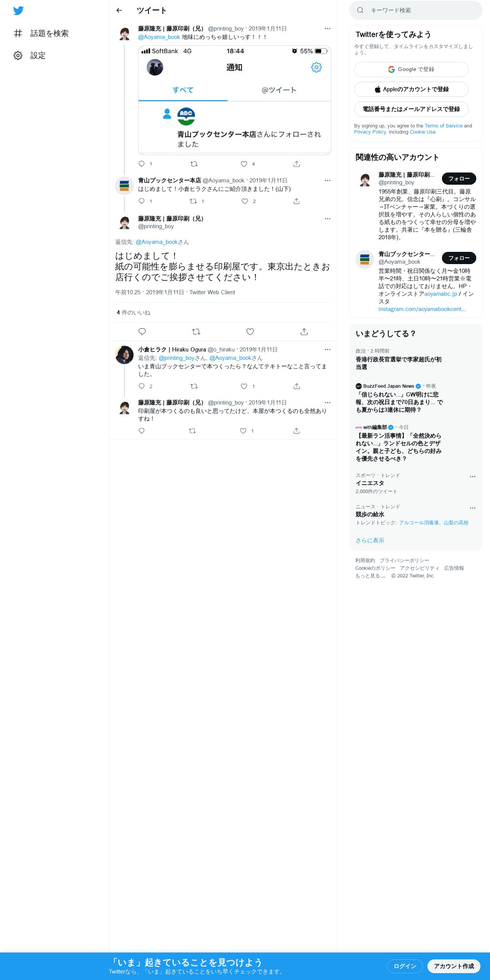Reply to the 印刷屋が本つくる tweet
This screenshot has height=980, width=490.
pyautogui.click(x=142, y=431)
